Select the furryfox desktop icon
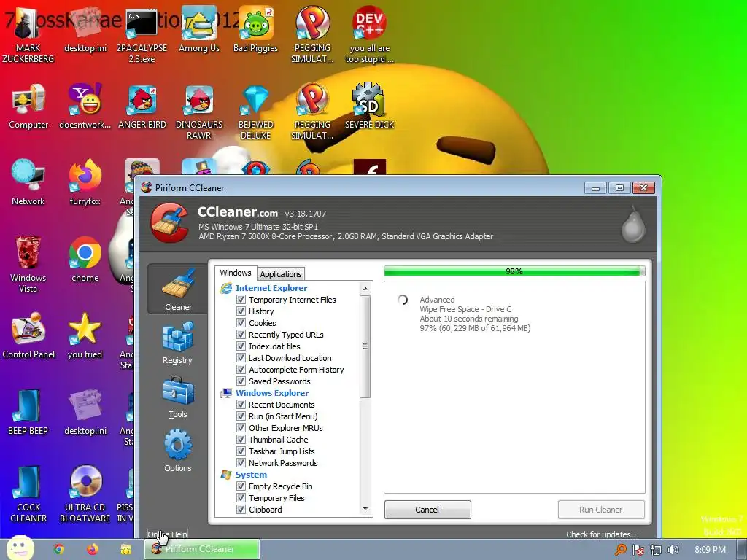Viewport: 747px width, 560px height. point(85,182)
